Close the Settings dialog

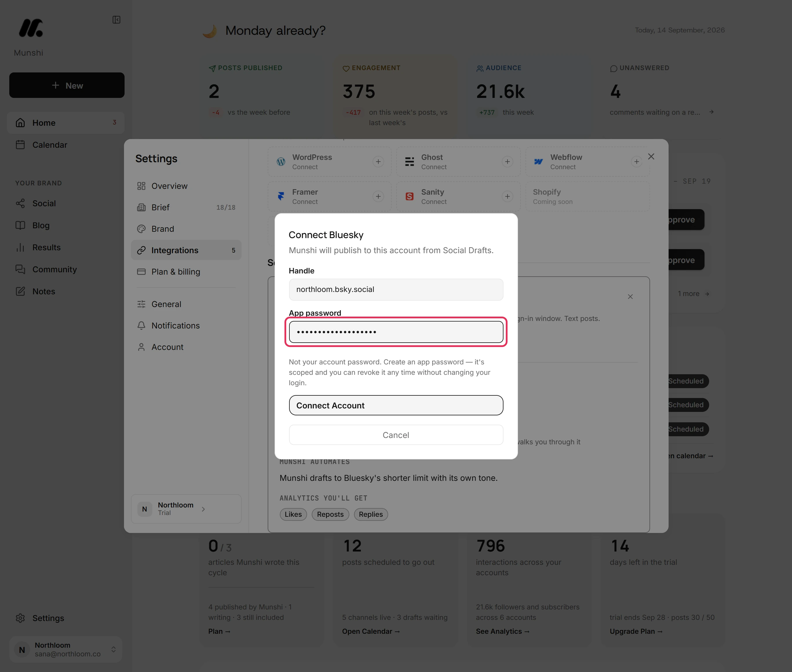point(651,157)
